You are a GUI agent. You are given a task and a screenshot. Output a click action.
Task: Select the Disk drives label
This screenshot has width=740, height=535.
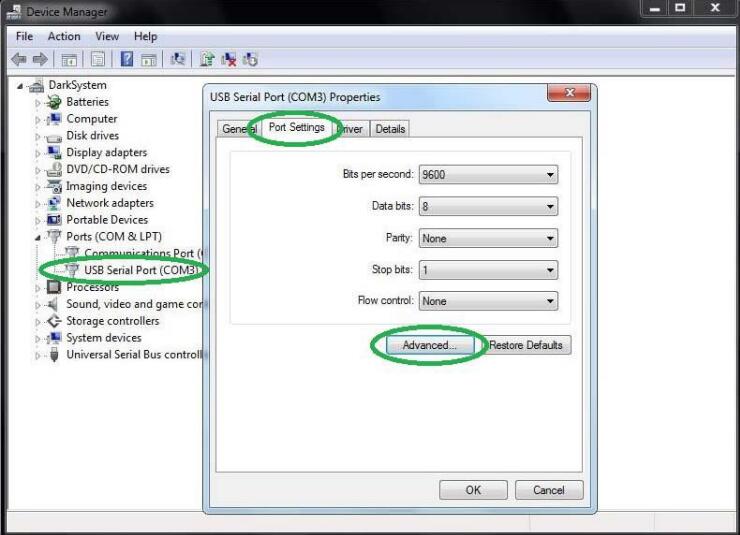click(x=92, y=135)
